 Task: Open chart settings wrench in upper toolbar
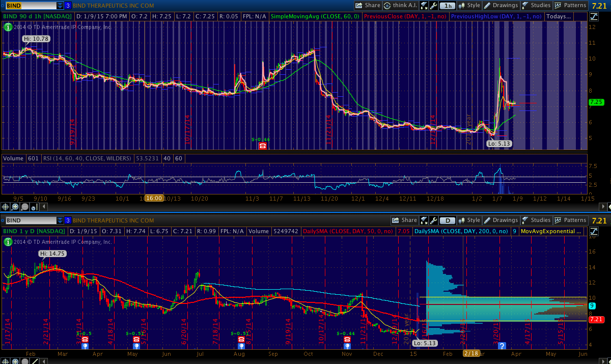(x=433, y=6)
